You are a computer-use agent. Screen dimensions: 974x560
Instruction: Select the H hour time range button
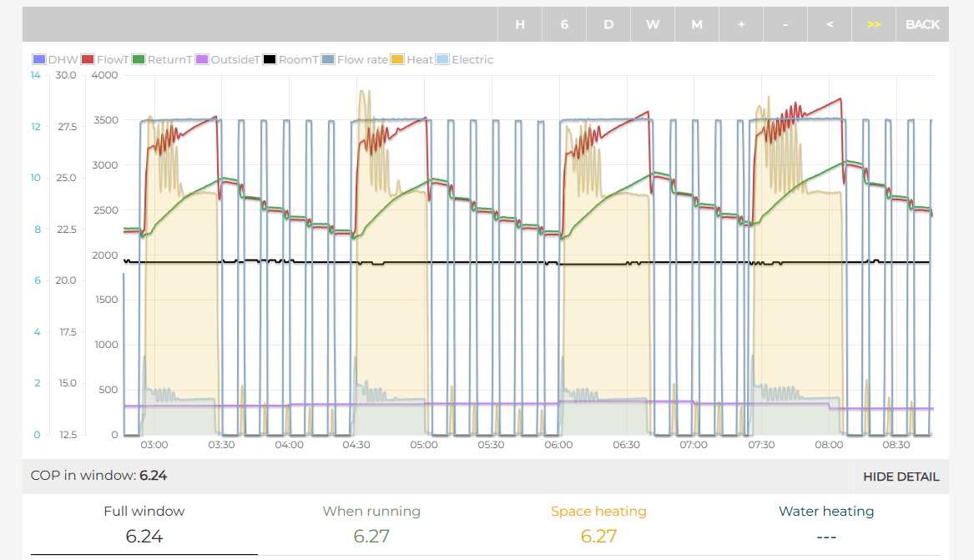[520, 24]
